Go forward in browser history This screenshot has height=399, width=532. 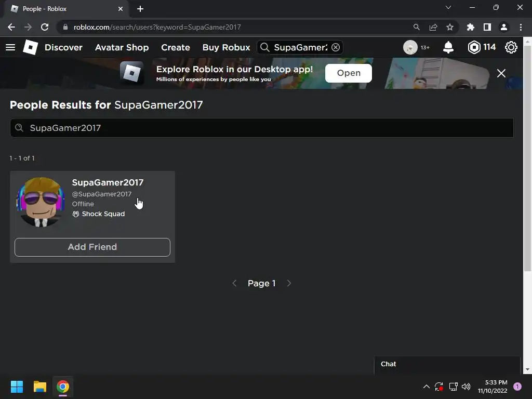pyautogui.click(x=28, y=27)
